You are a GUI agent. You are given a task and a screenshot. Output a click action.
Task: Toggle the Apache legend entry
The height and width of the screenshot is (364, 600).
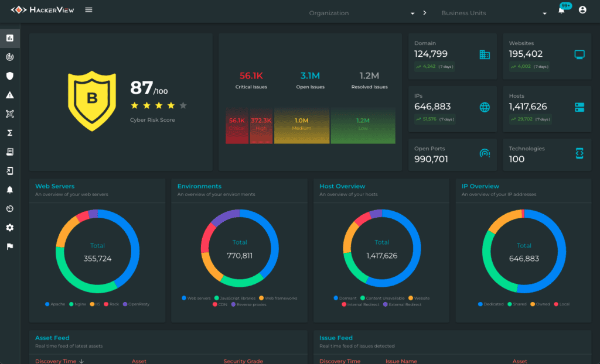[55, 304]
